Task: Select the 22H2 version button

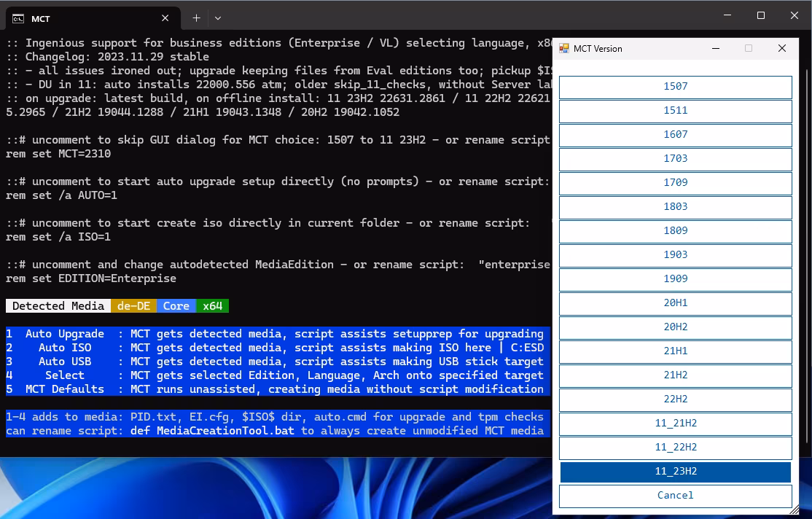Action: point(675,399)
